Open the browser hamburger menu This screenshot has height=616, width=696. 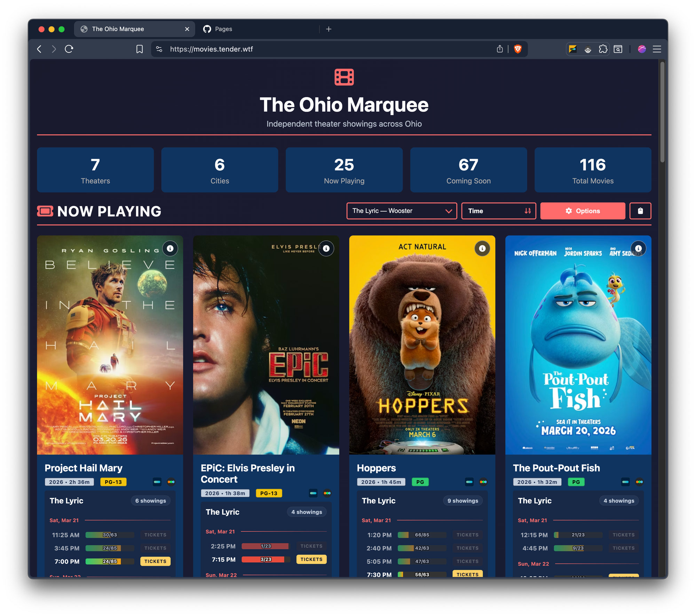coord(657,49)
